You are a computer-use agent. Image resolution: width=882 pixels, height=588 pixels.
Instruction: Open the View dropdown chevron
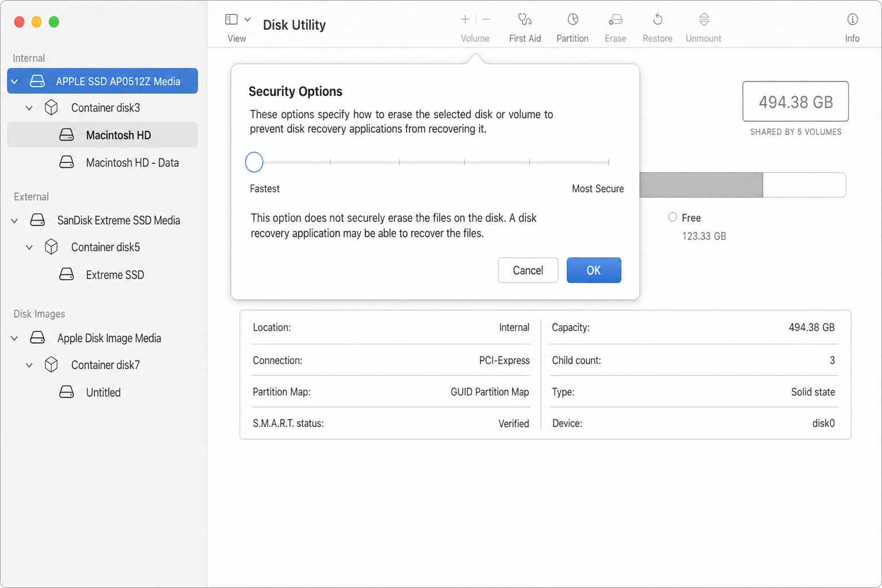(247, 20)
